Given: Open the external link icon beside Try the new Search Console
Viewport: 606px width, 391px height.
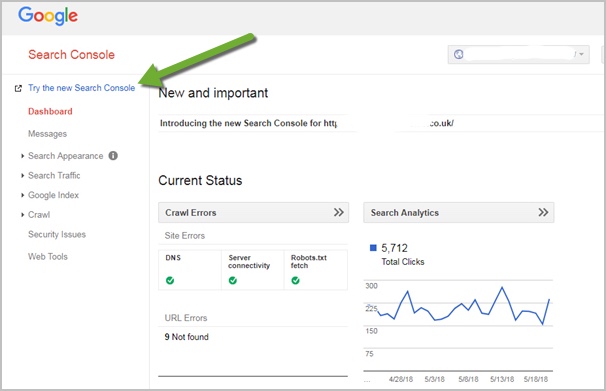Looking at the screenshot, I should click(18, 88).
